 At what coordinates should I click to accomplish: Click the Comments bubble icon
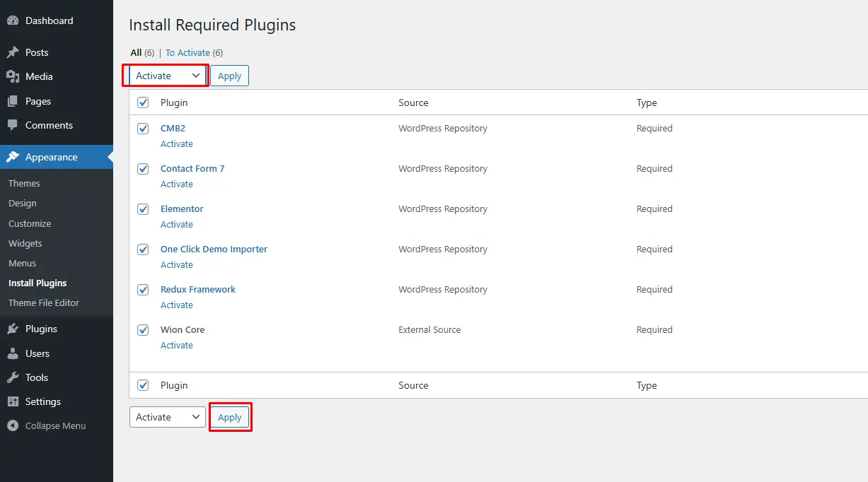tap(13, 125)
